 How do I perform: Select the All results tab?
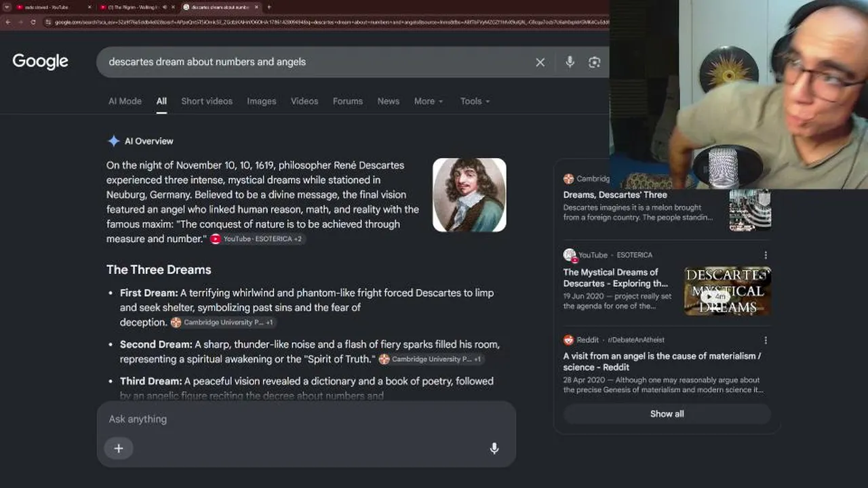coord(161,101)
